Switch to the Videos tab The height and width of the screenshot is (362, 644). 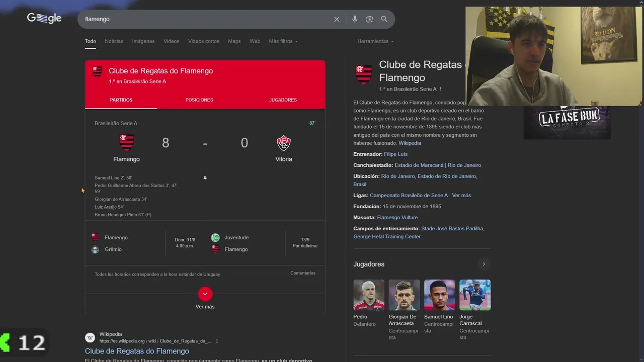click(171, 41)
